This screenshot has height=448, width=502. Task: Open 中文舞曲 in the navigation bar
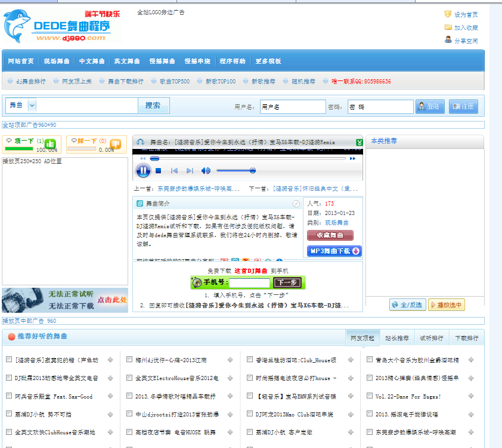92,61
